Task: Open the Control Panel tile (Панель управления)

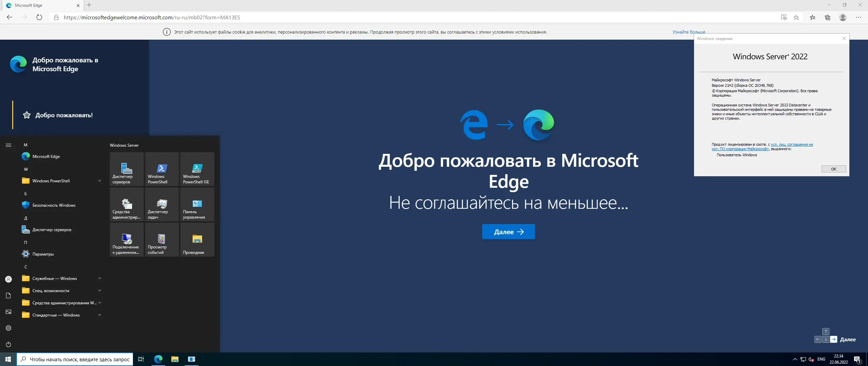Action: (x=197, y=204)
